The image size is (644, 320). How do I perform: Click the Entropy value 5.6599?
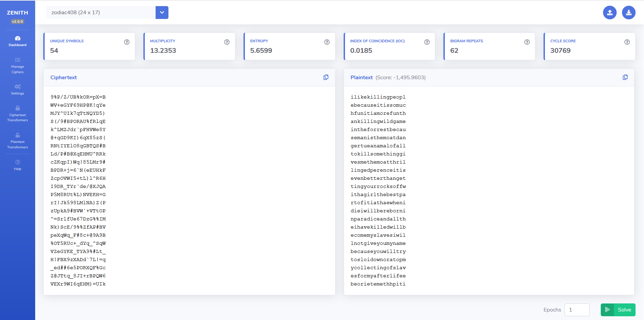(261, 50)
